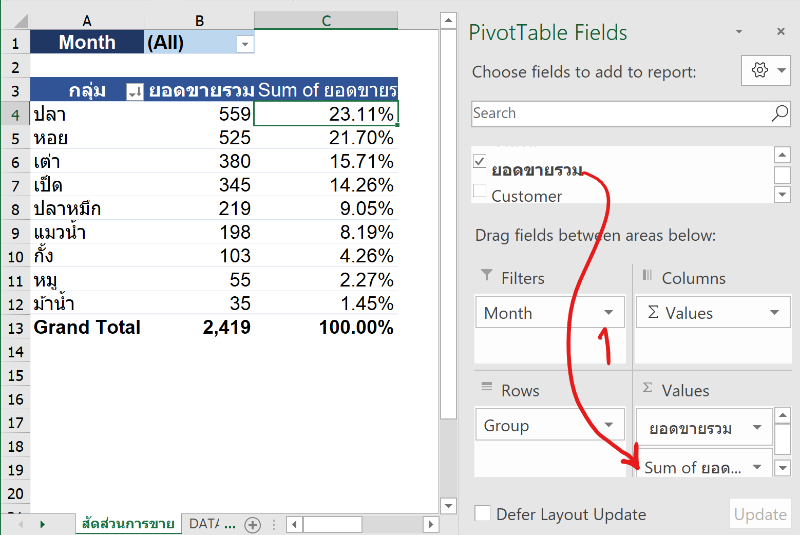Add a new sheet with the plus button

pyautogui.click(x=253, y=524)
